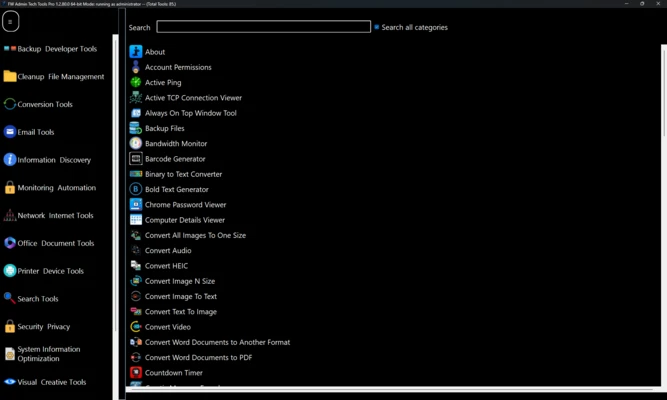Select the Email Tools category
This screenshot has width=667, height=400.
[x=29, y=132]
